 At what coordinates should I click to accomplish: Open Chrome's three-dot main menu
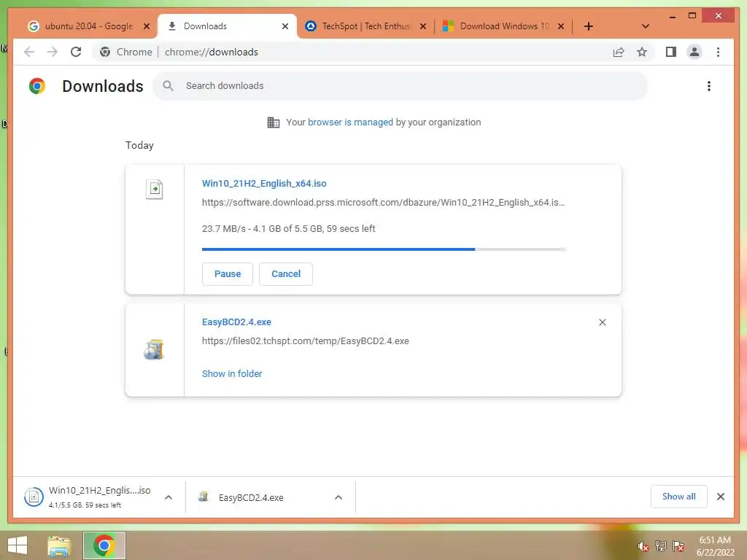pyautogui.click(x=718, y=52)
